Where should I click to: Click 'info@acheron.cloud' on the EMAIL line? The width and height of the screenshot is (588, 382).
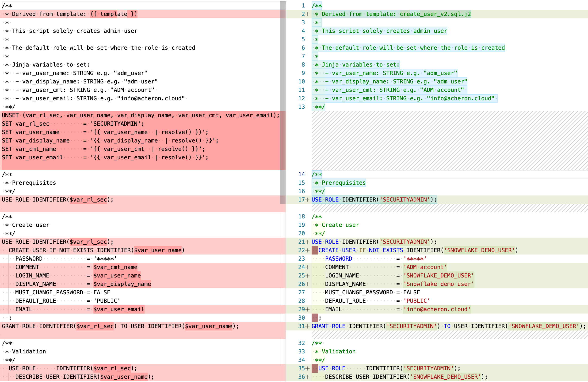[x=437, y=309]
